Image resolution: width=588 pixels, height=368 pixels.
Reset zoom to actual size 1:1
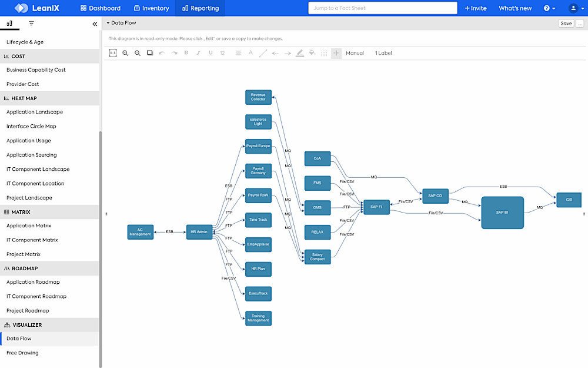tap(113, 53)
